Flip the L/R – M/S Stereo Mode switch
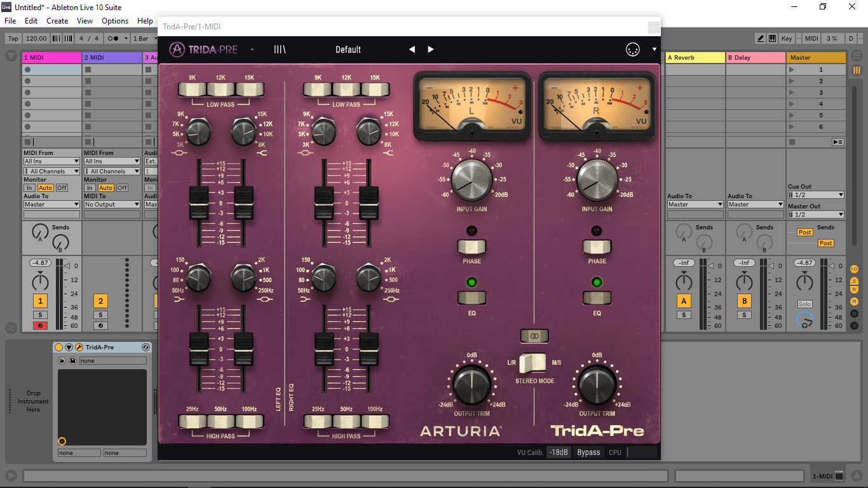The width and height of the screenshot is (868, 488). [x=533, y=363]
